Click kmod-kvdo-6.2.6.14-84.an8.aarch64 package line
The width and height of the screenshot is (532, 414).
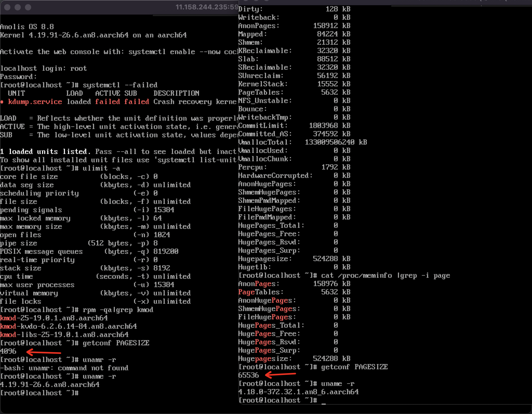[x=68, y=326]
